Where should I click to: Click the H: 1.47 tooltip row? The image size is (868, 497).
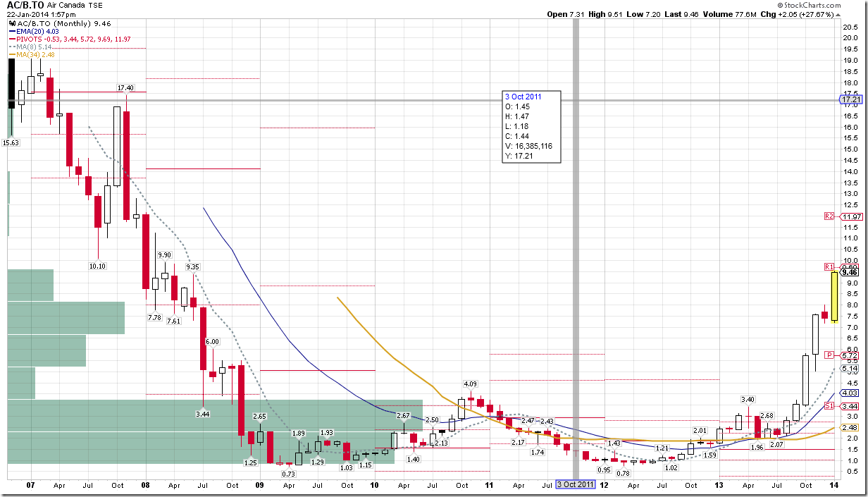[516, 116]
